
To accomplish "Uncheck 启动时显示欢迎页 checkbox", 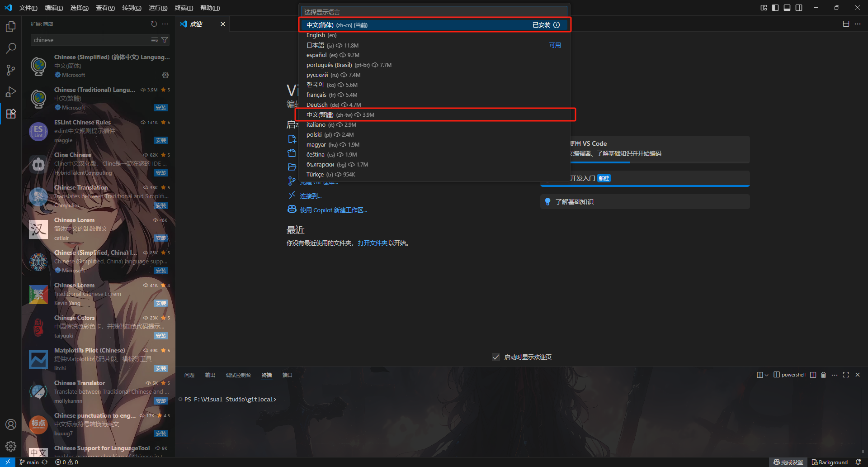I will click(x=496, y=357).
